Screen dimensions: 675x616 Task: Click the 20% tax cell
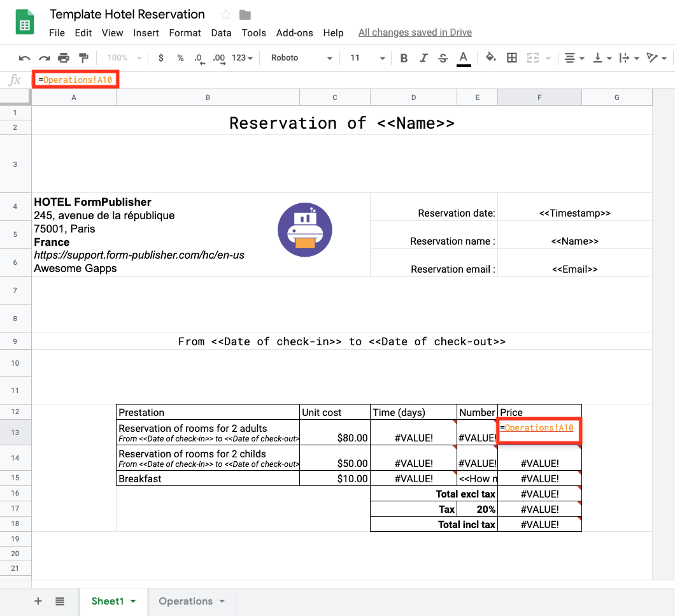(x=478, y=509)
